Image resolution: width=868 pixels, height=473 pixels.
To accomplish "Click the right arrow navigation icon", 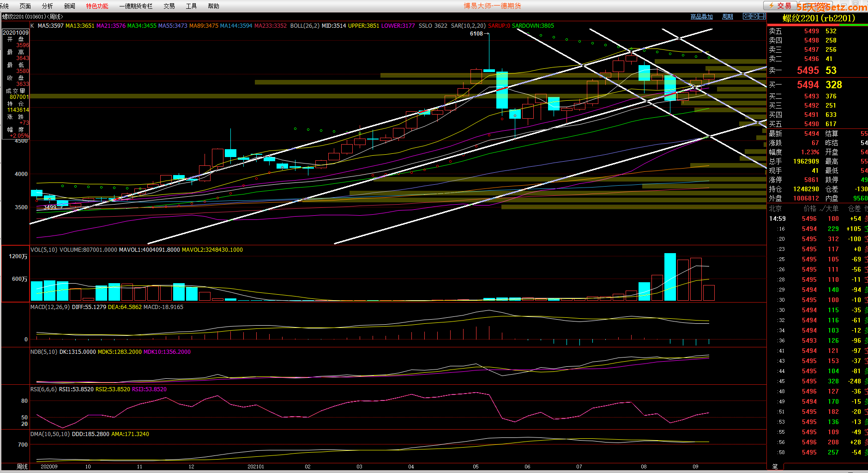I will click(x=754, y=16).
